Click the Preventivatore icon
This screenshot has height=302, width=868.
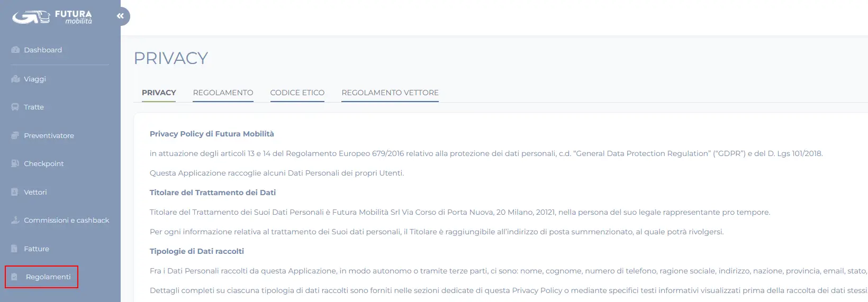tap(15, 135)
